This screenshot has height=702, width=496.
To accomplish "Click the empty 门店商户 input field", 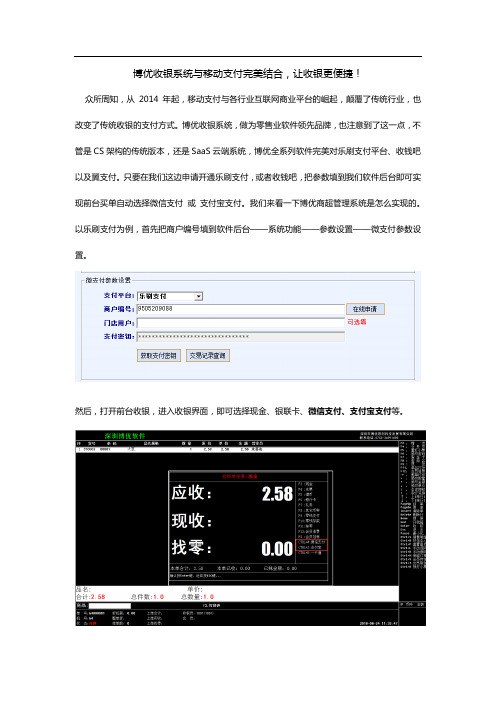I will 240,323.
